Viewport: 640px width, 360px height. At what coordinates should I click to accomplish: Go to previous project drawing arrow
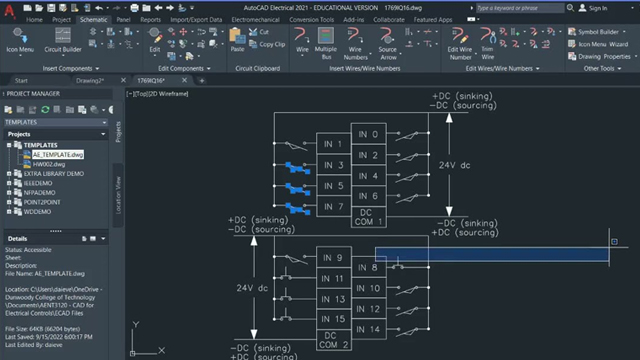tap(158, 8)
